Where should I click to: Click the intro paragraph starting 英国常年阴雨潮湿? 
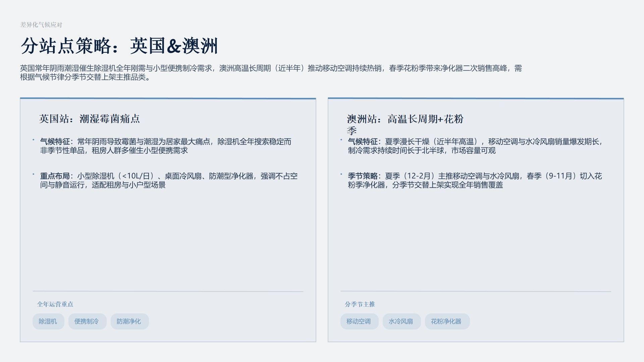click(x=271, y=73)
